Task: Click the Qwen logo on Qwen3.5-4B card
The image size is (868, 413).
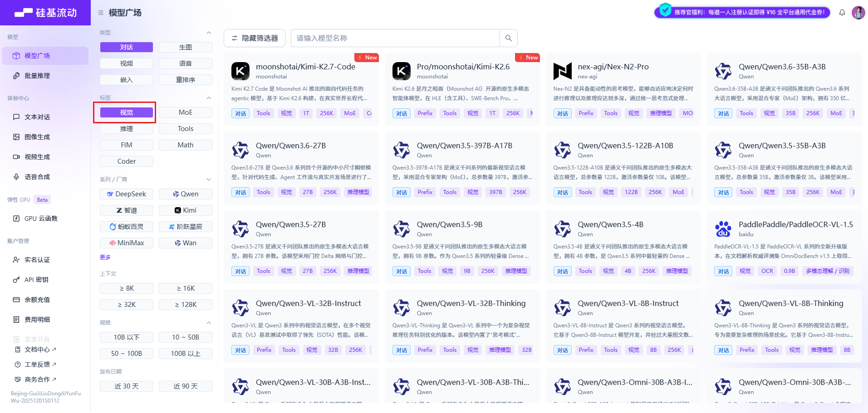Action: pyautogui.click(x=563, y=229)
